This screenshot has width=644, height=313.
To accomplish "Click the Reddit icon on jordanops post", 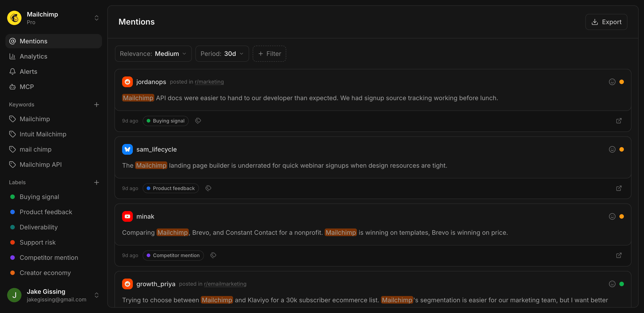I will pyautogui.click(x=127, y=82).
